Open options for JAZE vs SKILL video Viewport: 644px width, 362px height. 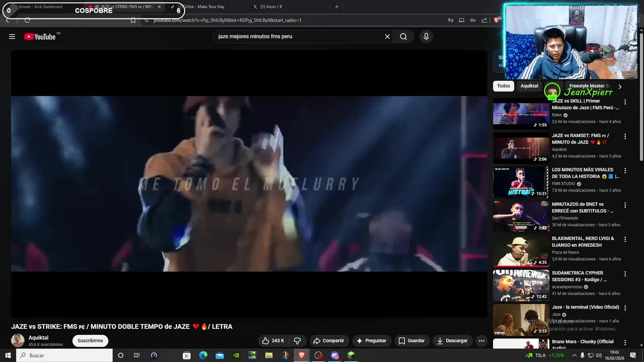[625, 102]
